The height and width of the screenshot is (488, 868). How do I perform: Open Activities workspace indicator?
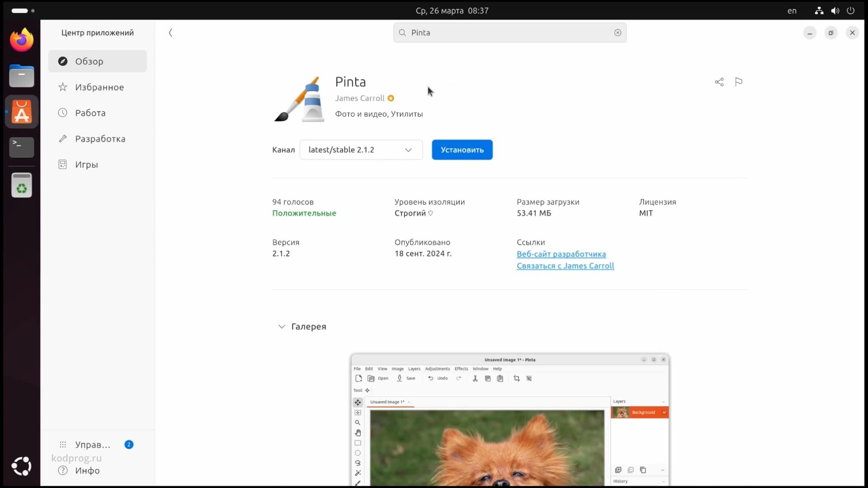click(x=23, y=10)
